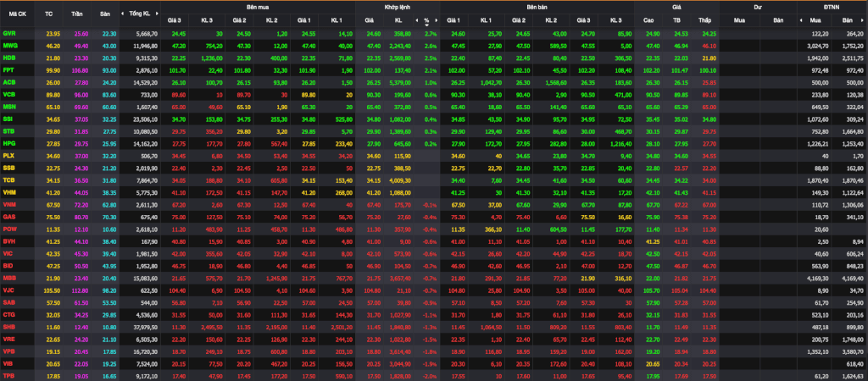868x381 pixels.
Task: Click the Khớp lệnh KL column header
Action: tap(398, 20)
